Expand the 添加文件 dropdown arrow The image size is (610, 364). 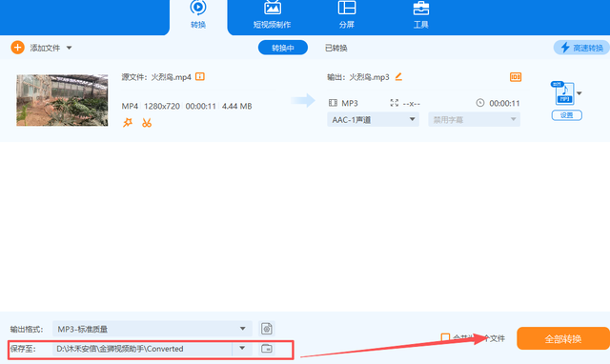[x=69, y=48]
